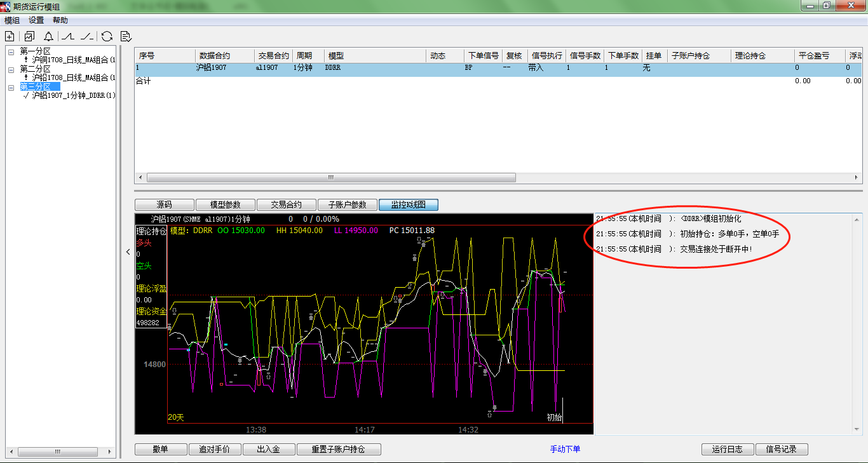Click the document with checkmark icon
The height and width of the screenshot is (463, 868).
point(126,36)
